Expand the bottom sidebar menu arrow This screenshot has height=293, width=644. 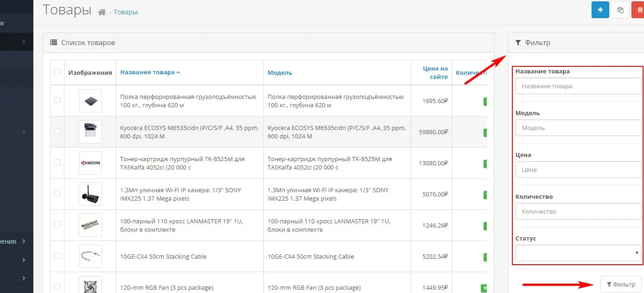click(24, 278)
